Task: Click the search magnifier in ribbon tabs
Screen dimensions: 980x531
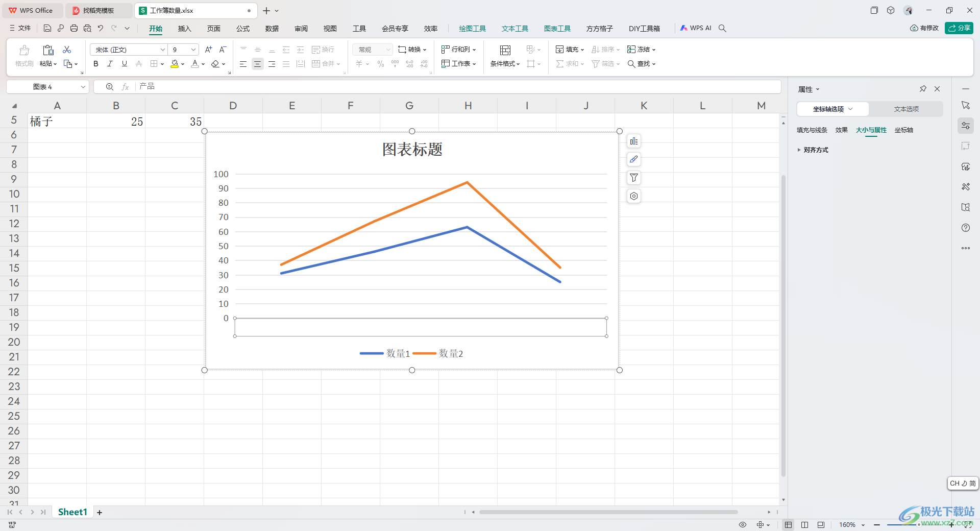Action: 722,28
